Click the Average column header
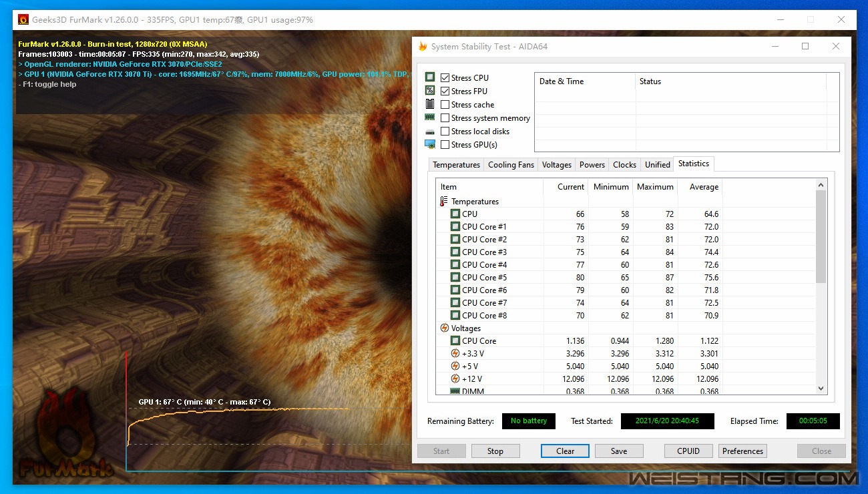This screenshot has height=494, width=868. [700, 187]
